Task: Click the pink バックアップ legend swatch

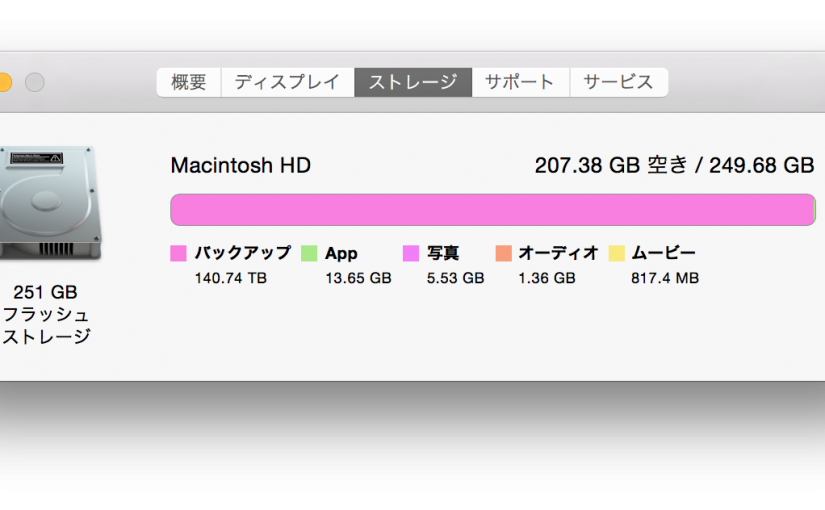Action: [179, 254]
